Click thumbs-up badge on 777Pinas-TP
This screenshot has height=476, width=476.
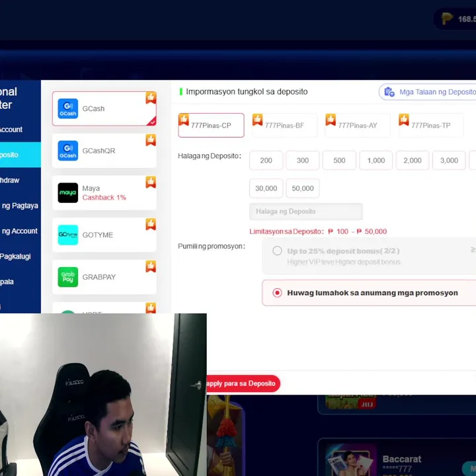click(x=404, y=120)
